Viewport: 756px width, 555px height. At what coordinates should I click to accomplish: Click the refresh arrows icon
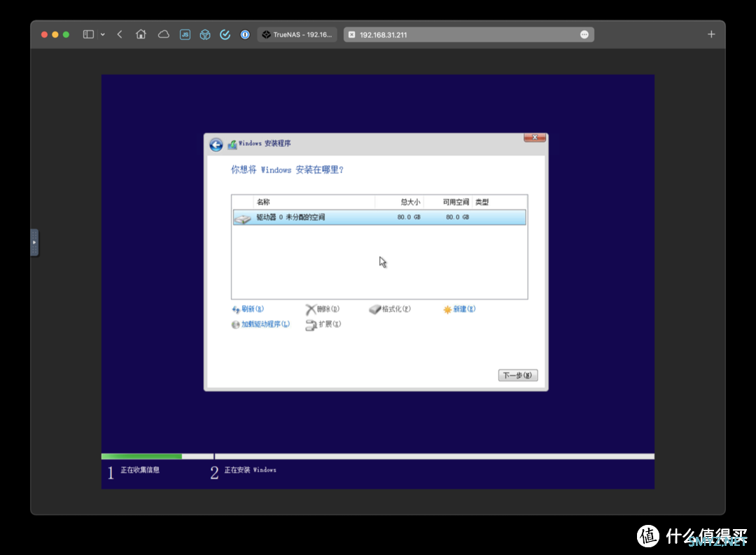pyautogui.click(x=236, y=309)
